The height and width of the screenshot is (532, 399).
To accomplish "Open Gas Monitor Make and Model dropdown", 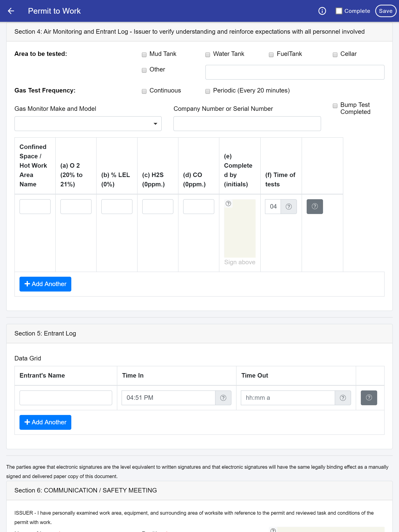I will [x=88, y=124].
